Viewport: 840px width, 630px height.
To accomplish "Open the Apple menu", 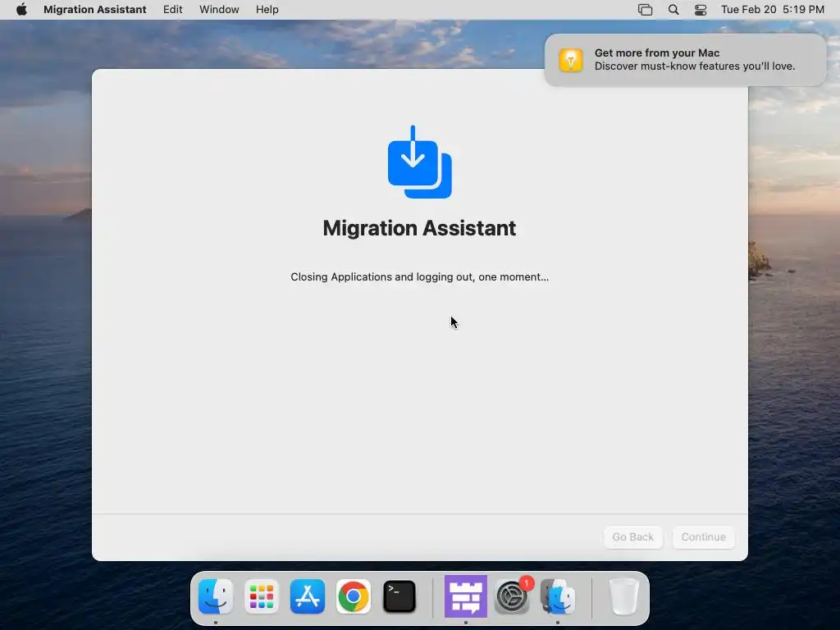I will click(21, 10).
